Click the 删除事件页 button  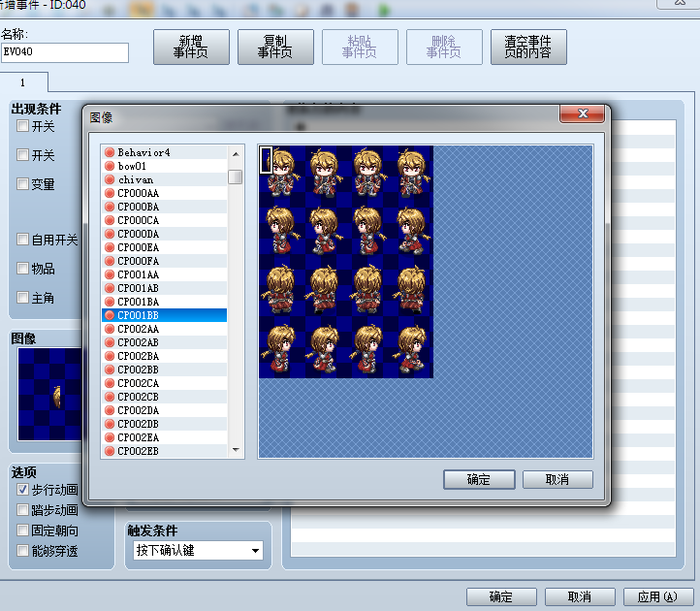(x=444, y=47)
